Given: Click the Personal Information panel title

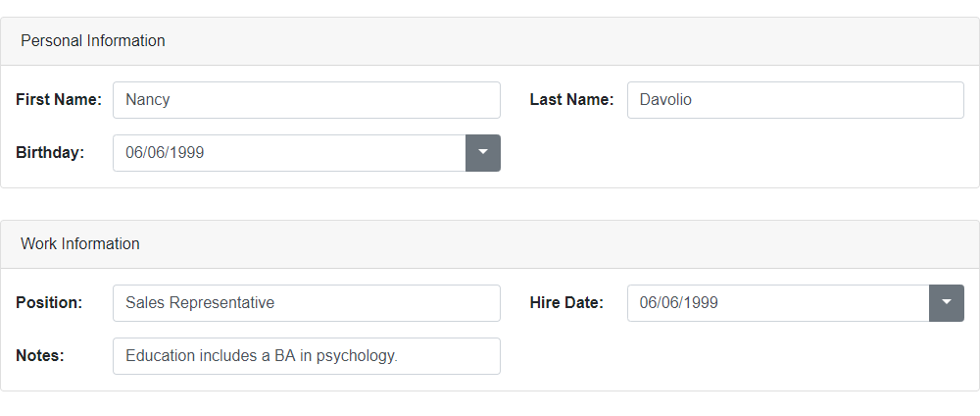Looking at the screenshot, I should pyautogui.click(x=93, y=41).
